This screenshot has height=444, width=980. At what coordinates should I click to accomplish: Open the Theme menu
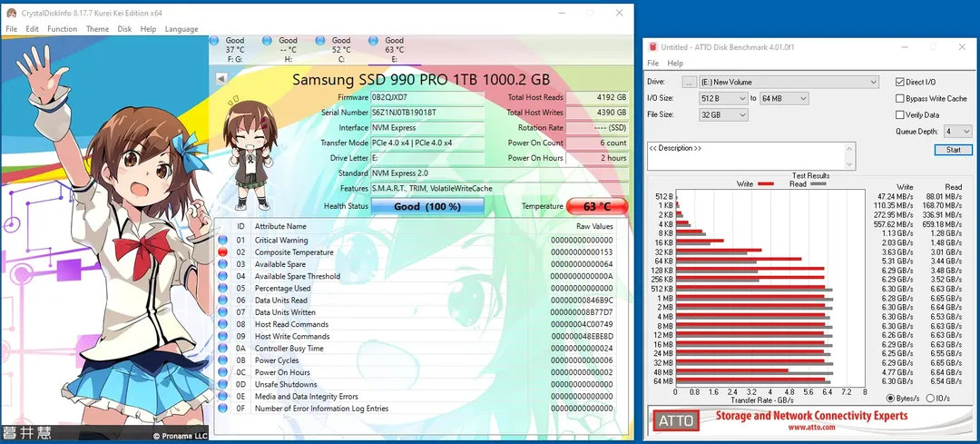[x=97, y=29]
